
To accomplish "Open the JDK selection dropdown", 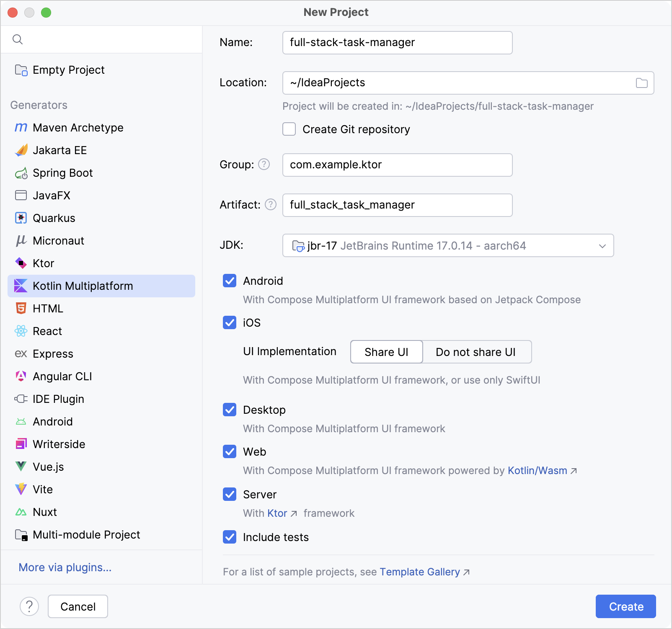I will pyautogui.click(x=602, y=245).
